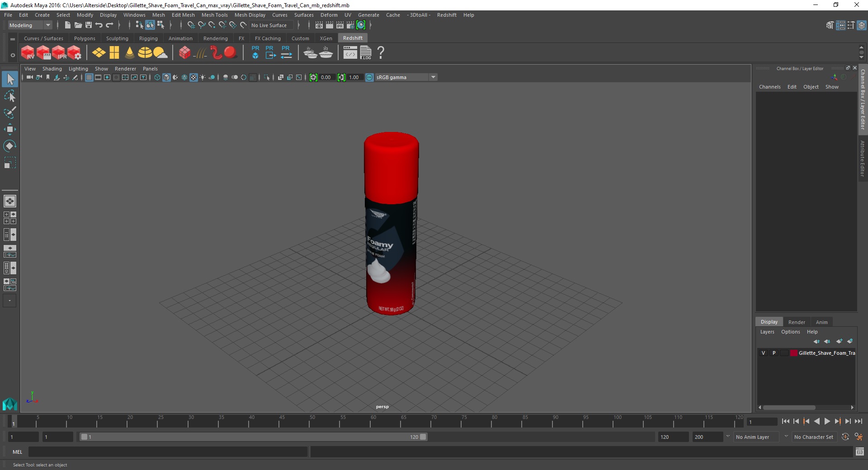Go to the start of playback range
This screenshot has width=868, height=470.
pyautogui.click(x=785, y=421)
